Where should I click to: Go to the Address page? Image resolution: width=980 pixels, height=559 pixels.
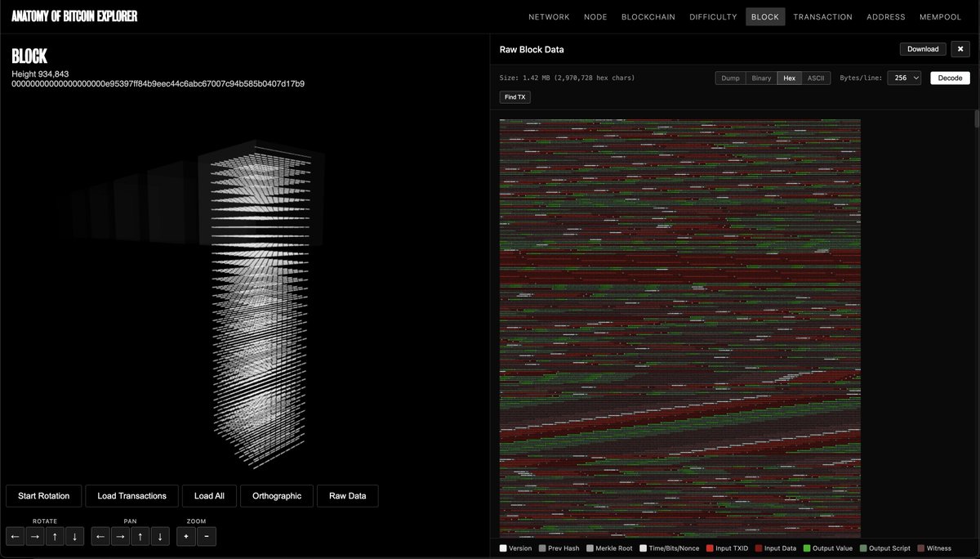[x=886, y=16]
